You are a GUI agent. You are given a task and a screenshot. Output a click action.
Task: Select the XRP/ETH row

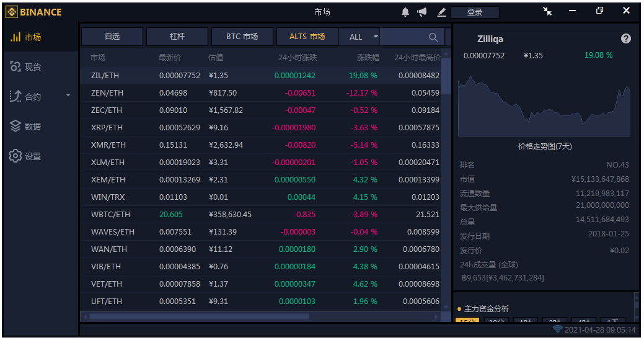coord(260,128)
